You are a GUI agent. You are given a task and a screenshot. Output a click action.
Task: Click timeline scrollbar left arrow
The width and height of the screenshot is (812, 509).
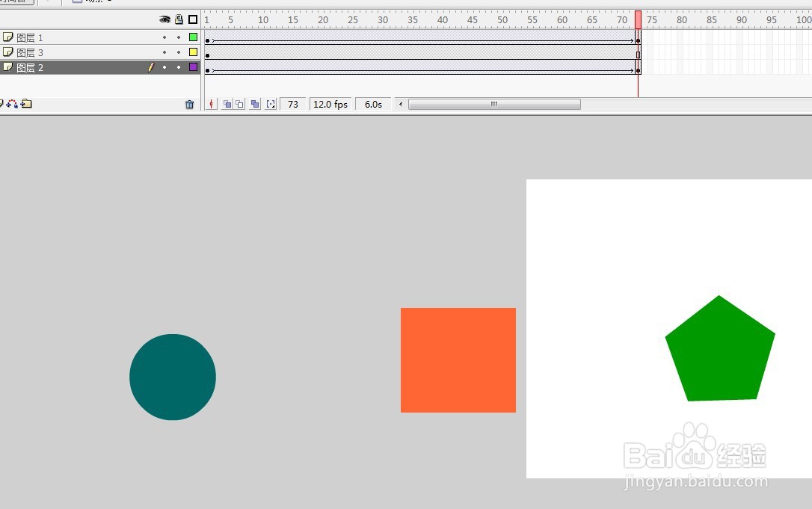(400, 104)
